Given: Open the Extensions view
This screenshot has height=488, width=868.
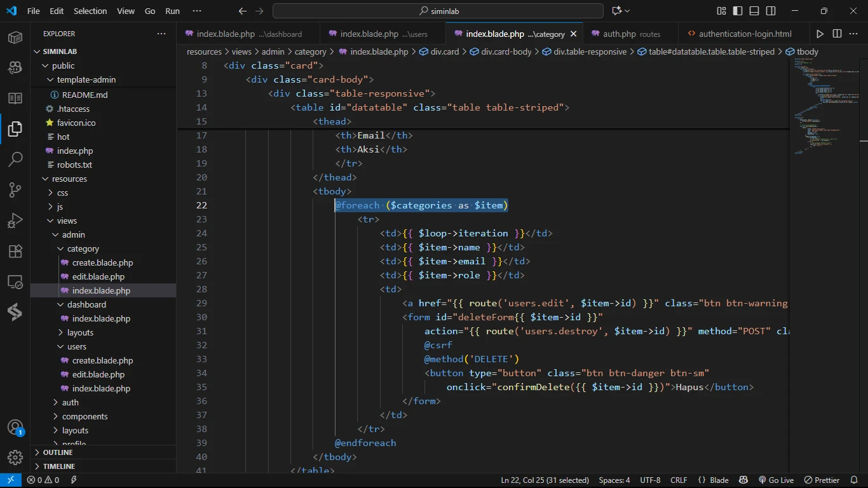Looking at the screenshot, I should [x=15, y=251].
